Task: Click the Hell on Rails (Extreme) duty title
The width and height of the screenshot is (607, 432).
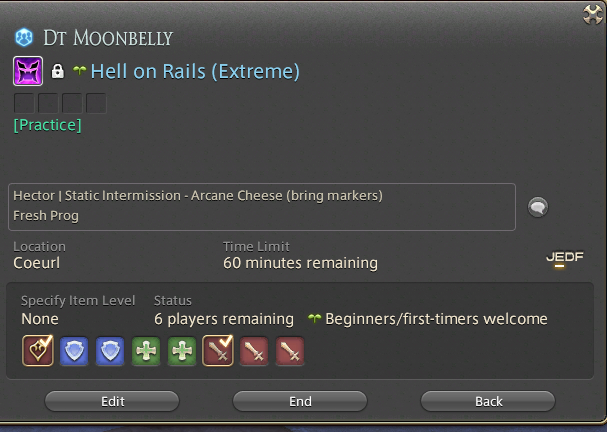Action: (x=195, y=71)
